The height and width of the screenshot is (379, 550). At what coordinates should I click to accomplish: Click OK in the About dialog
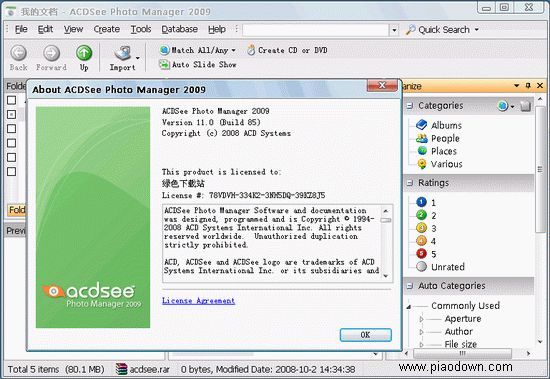click(x=365, y=335)
